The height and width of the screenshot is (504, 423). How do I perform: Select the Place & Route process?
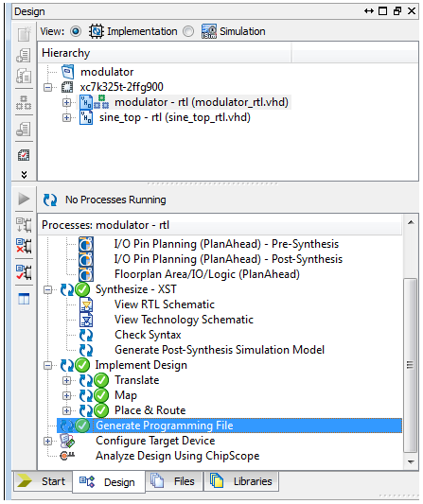150,410
